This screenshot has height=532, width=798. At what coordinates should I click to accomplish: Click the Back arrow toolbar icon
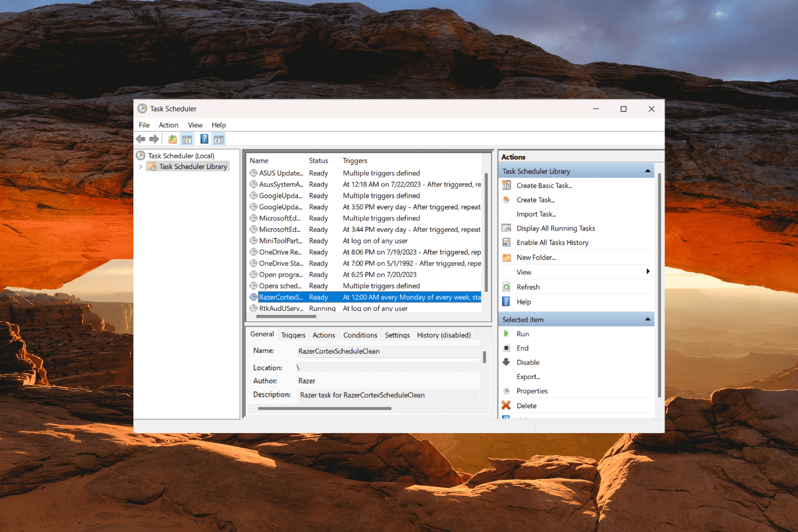coord(140,139)
